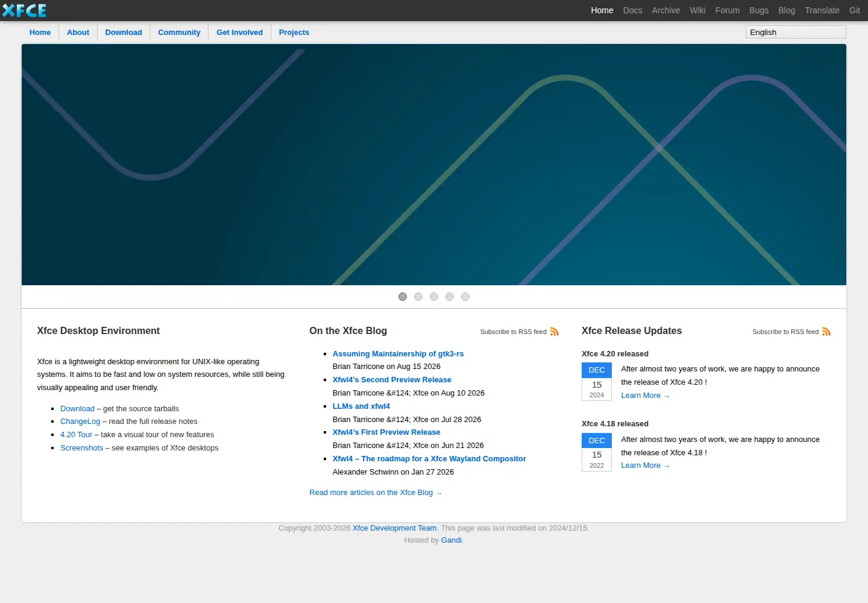Click 'Read more articles on the Xfce Blog'
This screenshot has width=868, height=603.
pos(376,493)
